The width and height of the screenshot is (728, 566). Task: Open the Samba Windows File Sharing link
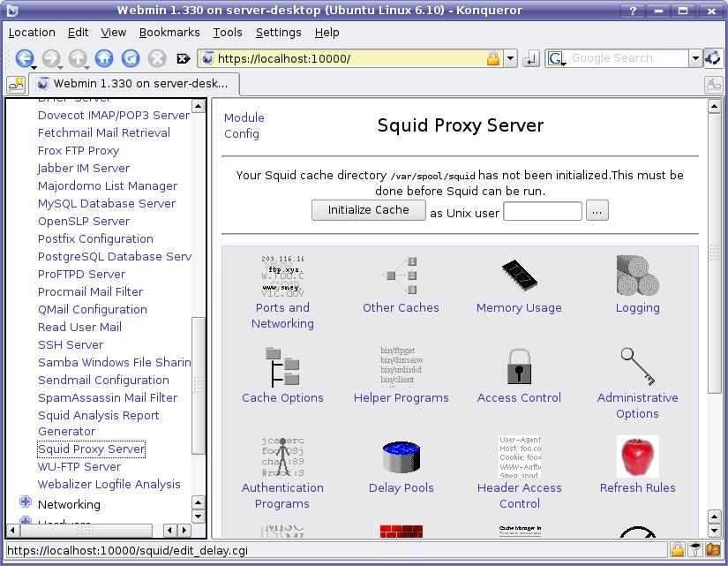pyautogui.click(x=115, y=362)
